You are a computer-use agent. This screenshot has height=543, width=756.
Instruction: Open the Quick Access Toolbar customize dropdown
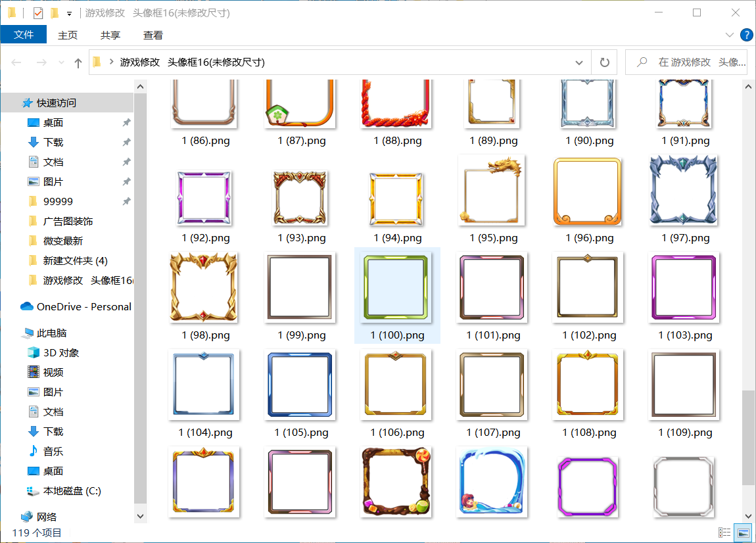tap(70, 14)
